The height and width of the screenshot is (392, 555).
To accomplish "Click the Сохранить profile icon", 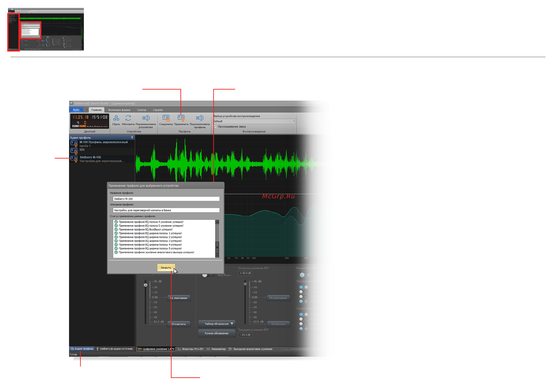I will tap(166, 118).
